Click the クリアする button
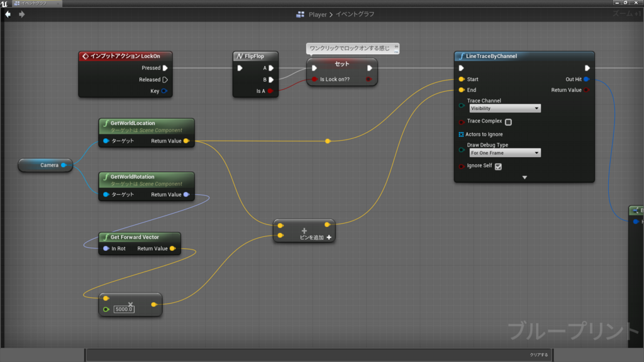Viewport: 644px width, 362px height. (x=538, y=354)
